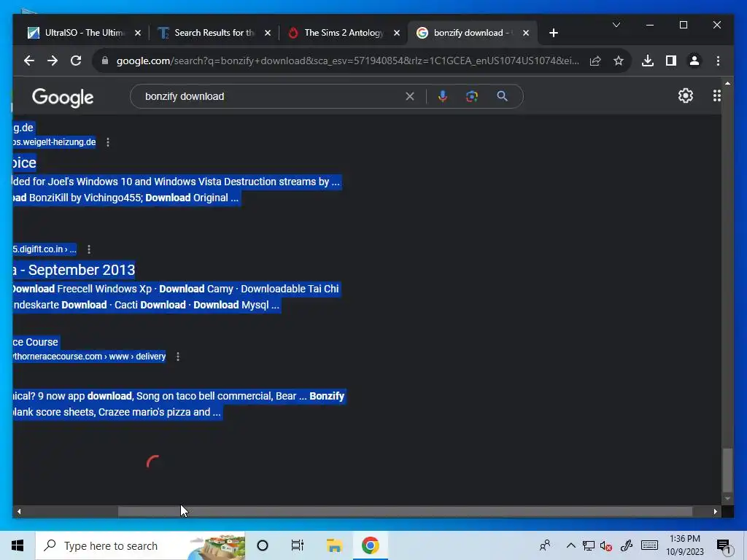Click the vertical scrollbar thumb
Screen dimensions: 747x560
(727, 470)
